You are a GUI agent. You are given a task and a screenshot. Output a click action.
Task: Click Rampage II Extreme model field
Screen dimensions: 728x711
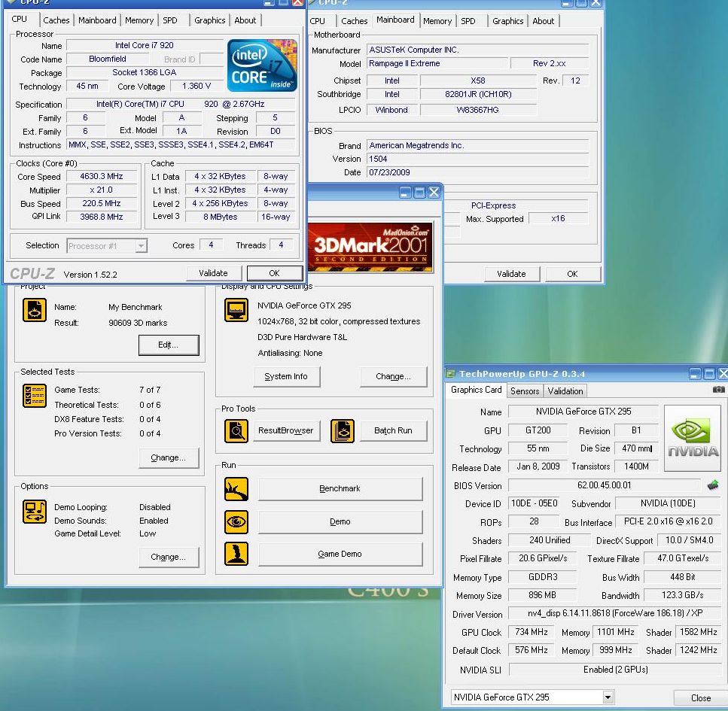(437, 63)
